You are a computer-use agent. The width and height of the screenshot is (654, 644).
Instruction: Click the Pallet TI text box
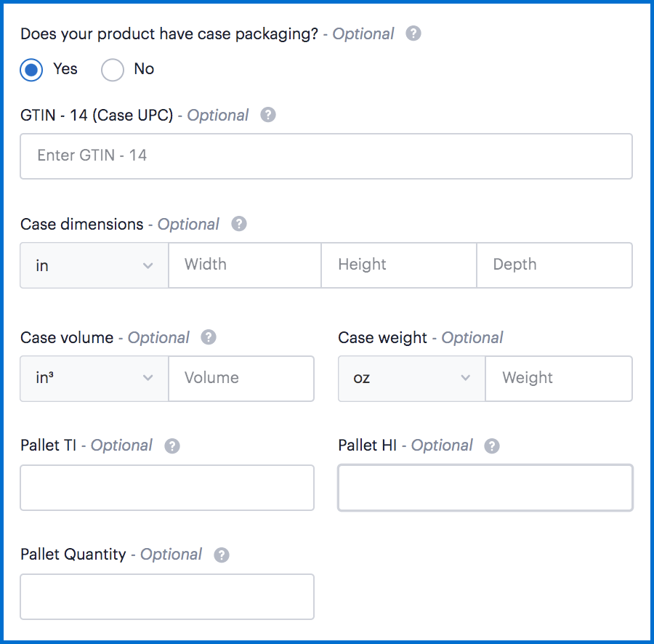(x=167, y=488)
